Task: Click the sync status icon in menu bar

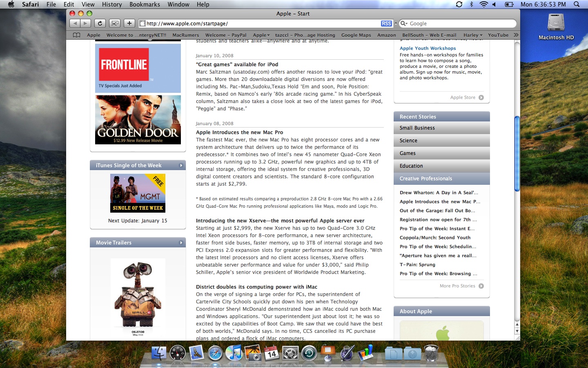Action: (x=459, y=4)
